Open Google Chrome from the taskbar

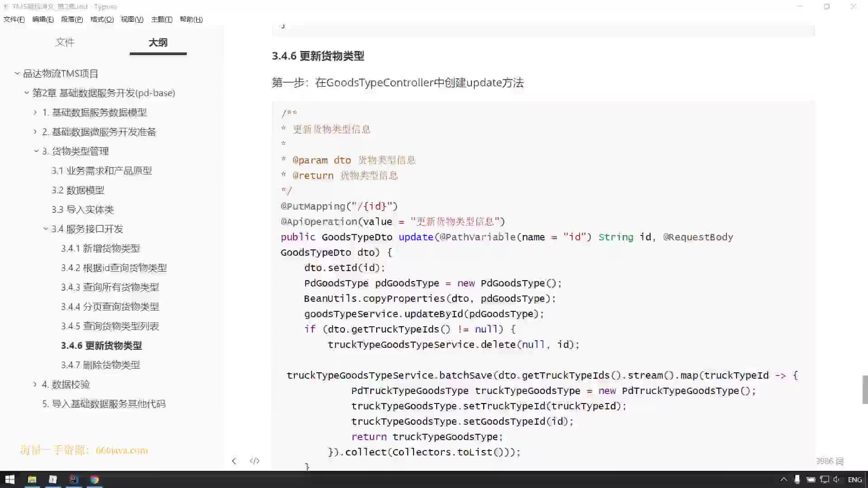94,479
